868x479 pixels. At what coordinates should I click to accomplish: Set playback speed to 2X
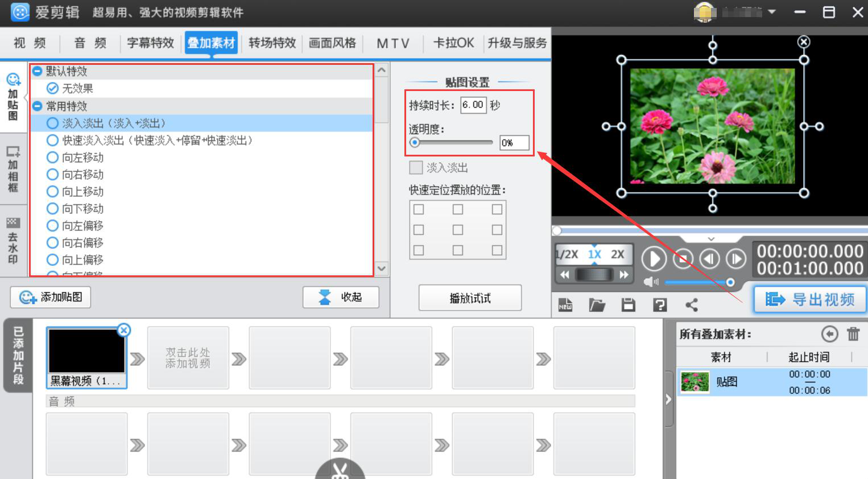[x=618, y=254]
